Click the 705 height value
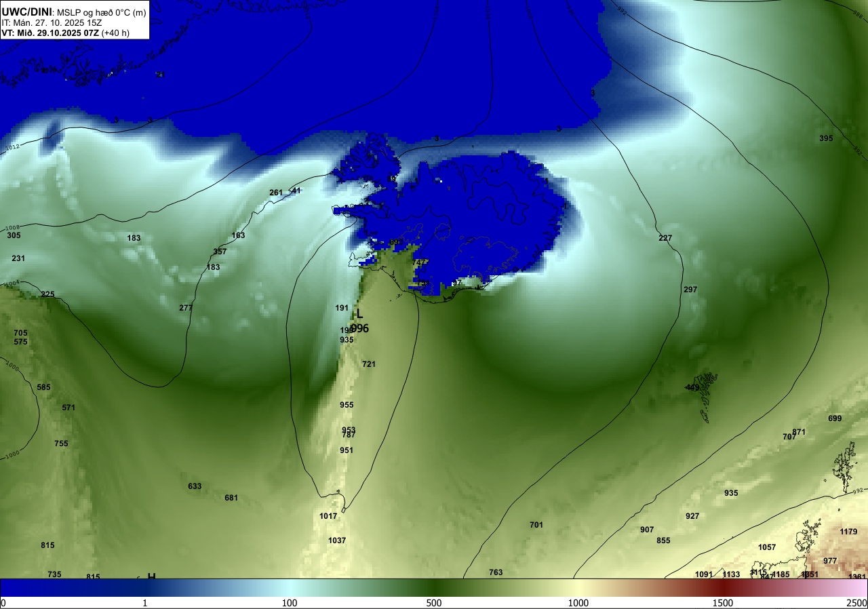868x609 pixels. pyautogui.click(x=21, y=333)
